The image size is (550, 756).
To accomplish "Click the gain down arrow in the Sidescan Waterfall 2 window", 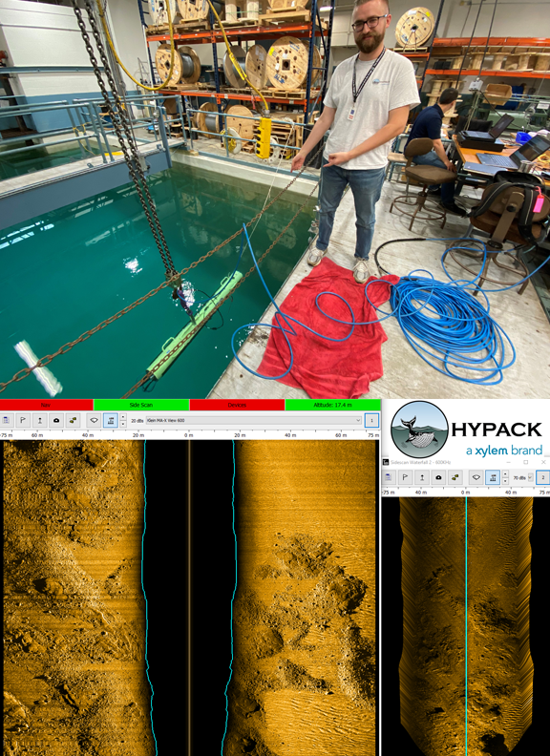I will 505,481.
